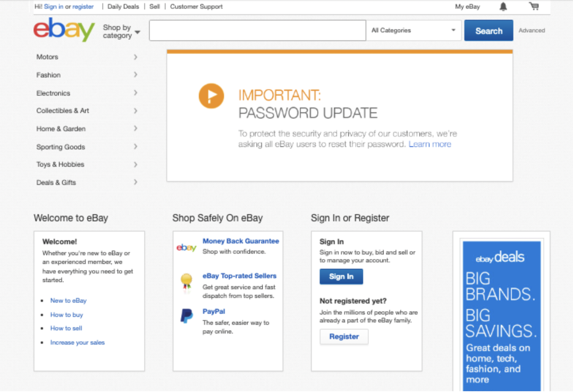Click the Top-rated Sellers ribbon badge icon
The height and width of the screenshot is (392, 573).
(x=187, y=282)
